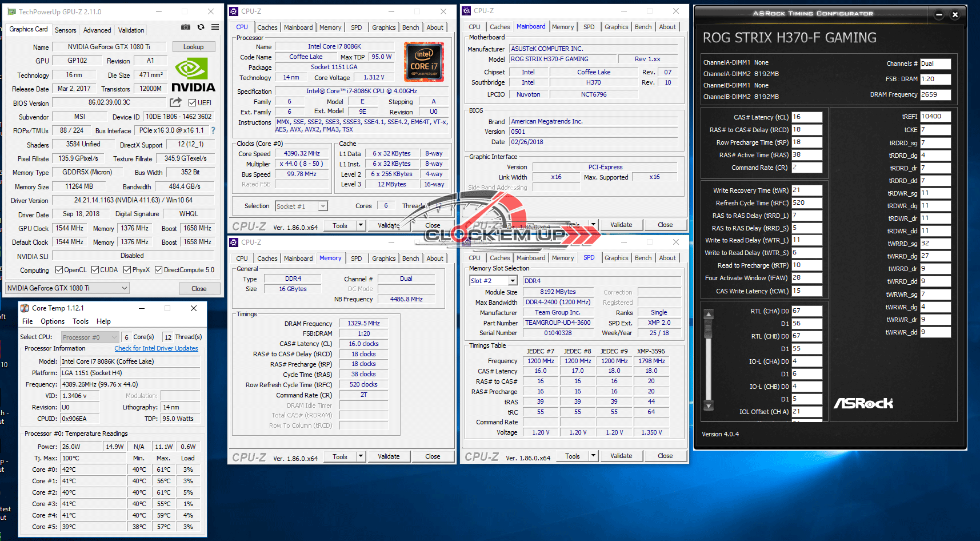The width and height of the screenshot is (980, 541).
Task: Click the NVIDIA logo in GPU-Z
Action: [x=193, y=75]
